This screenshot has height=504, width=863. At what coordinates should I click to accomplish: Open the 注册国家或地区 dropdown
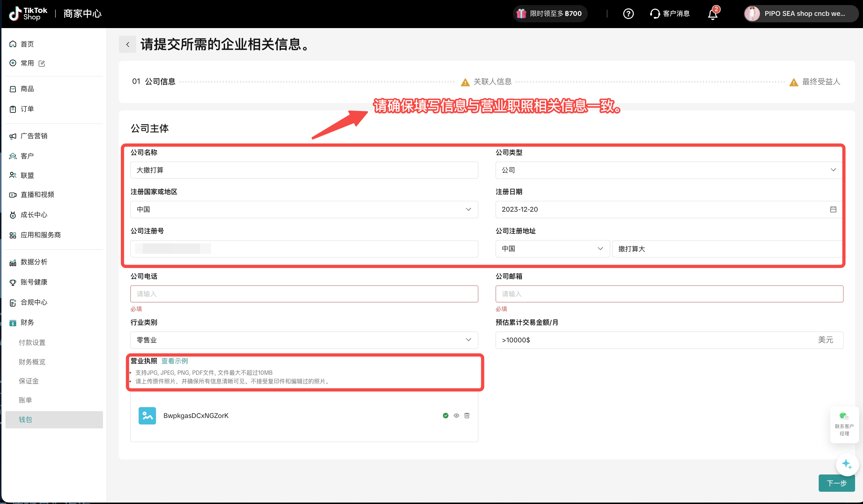[468, 209]
